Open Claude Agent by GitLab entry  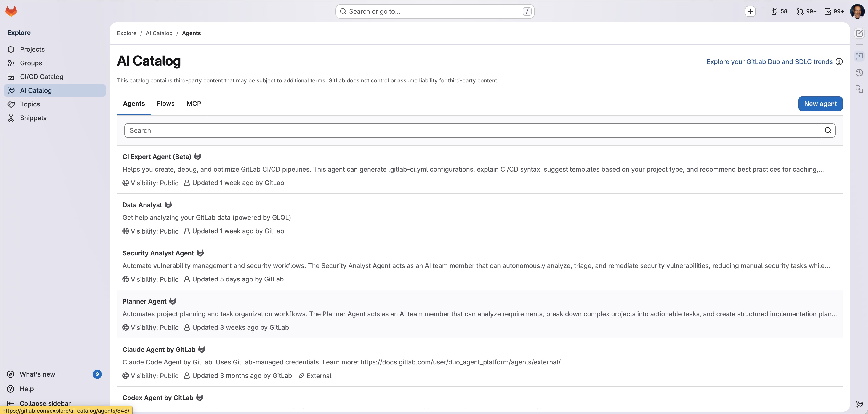pyautogui.click(x=159, y=349)
